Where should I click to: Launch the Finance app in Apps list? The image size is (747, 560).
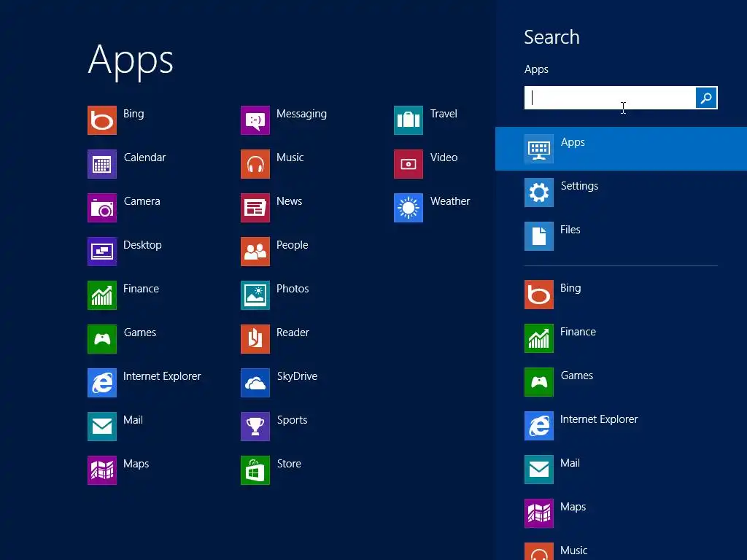pyautogui.click(x=102, y=295)
